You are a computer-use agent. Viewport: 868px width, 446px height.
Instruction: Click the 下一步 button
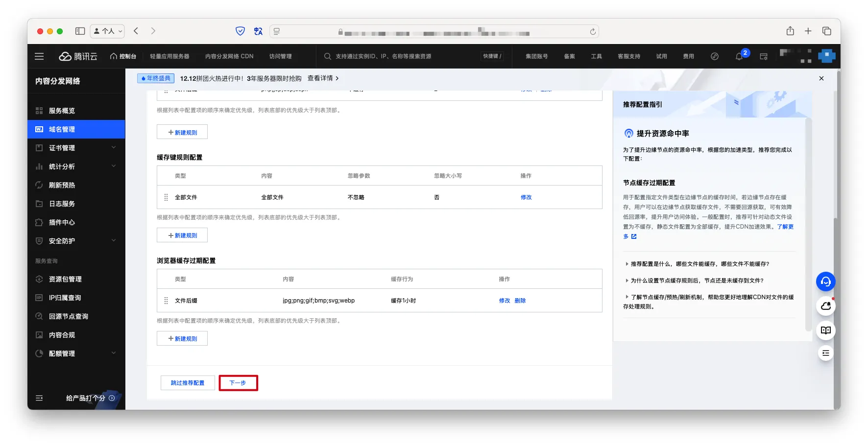[x=238, y=383]
